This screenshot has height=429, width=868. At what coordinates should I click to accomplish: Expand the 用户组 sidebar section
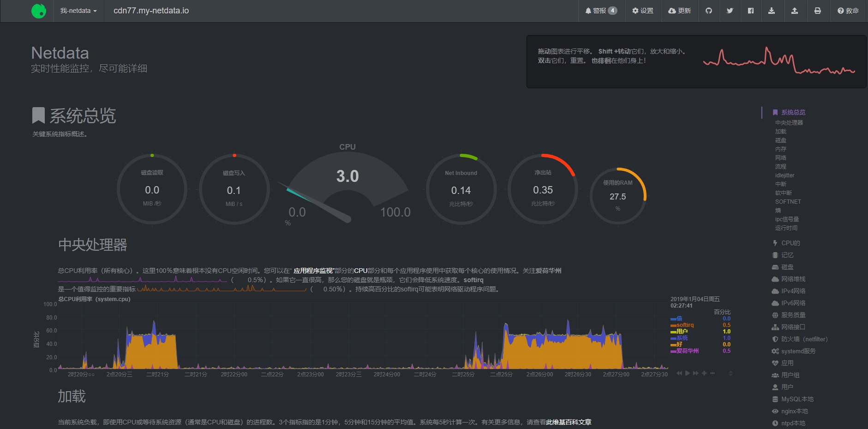(790, 375)
